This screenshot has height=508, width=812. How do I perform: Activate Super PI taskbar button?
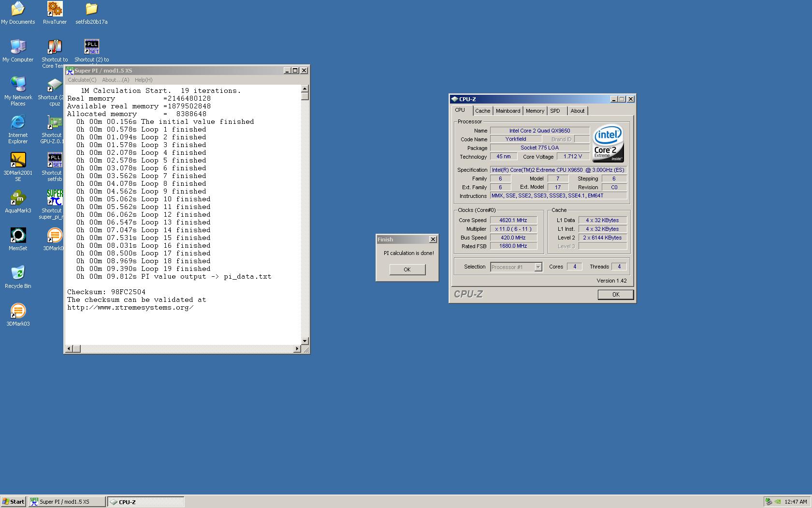click(x=67, y=502)
